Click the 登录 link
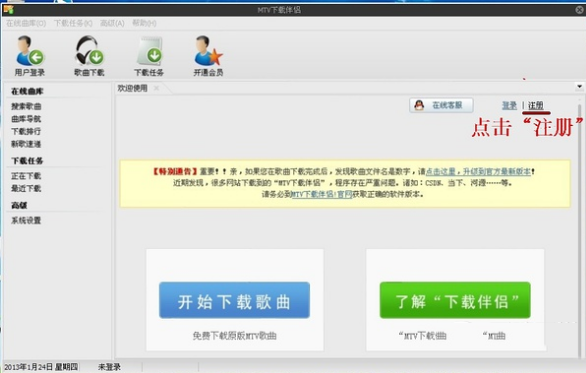 pos(509,105)
